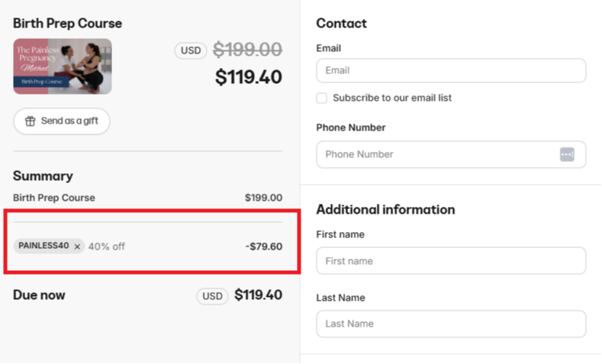Select the Birth Prep Course summary line item
602x364 pixels.
(x=54, y=198)
